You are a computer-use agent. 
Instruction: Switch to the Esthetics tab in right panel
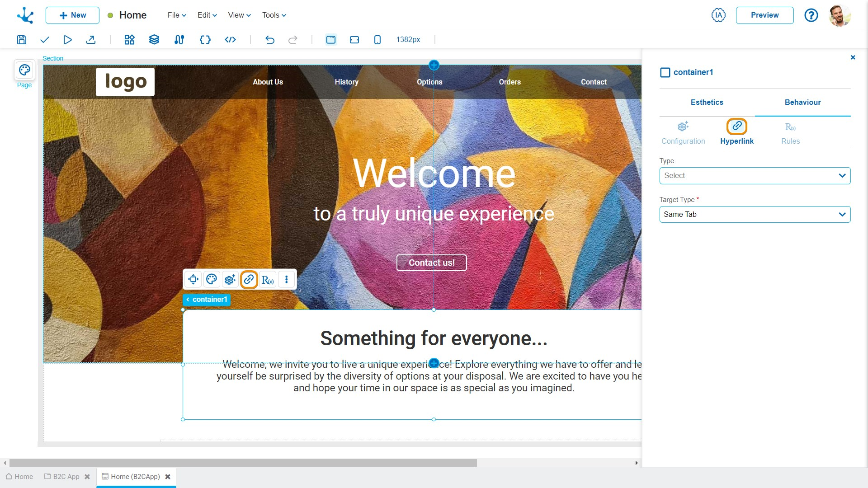(x=707, y=102)
